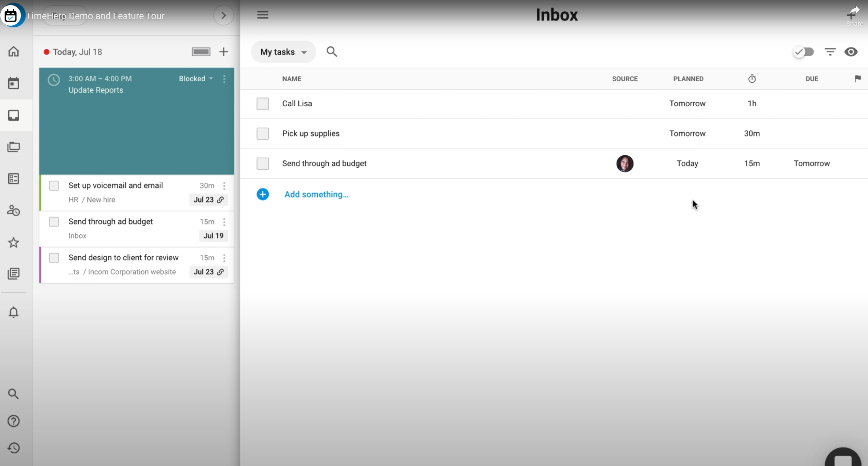Click the filter icon in Inbox toolbar
868x466 pixels.
(x=830, y=52)
